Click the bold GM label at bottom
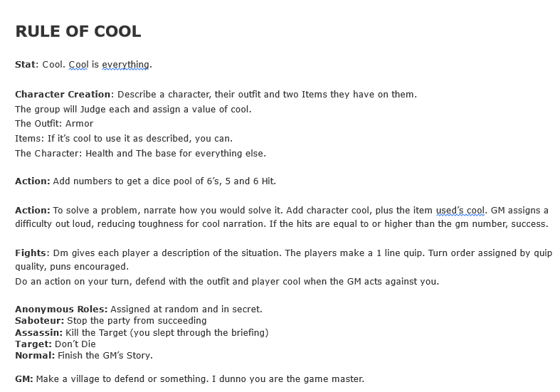Viewport: 560px width, 392px height. point(25,378)
